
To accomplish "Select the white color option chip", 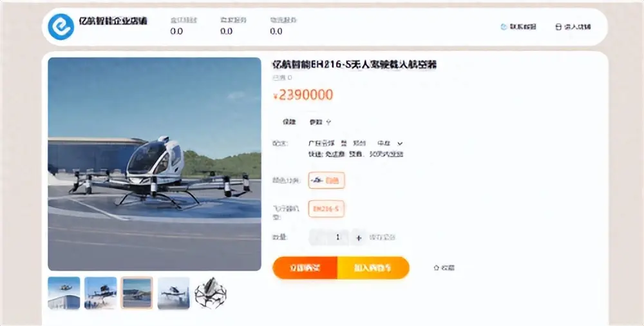I will (x=327, y=180).
